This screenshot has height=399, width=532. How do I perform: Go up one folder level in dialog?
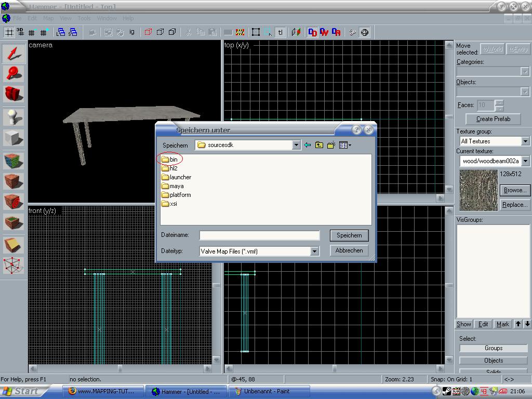click(320, 145)
